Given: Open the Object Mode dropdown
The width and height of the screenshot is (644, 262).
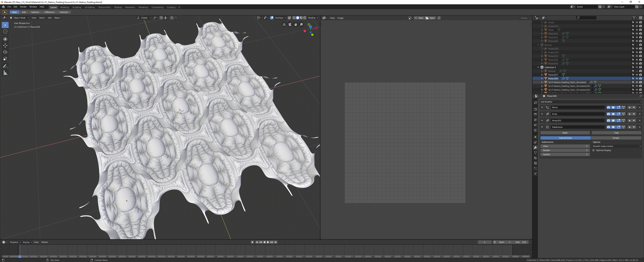Looking at the screenshot, I should [x=19, y=18].
